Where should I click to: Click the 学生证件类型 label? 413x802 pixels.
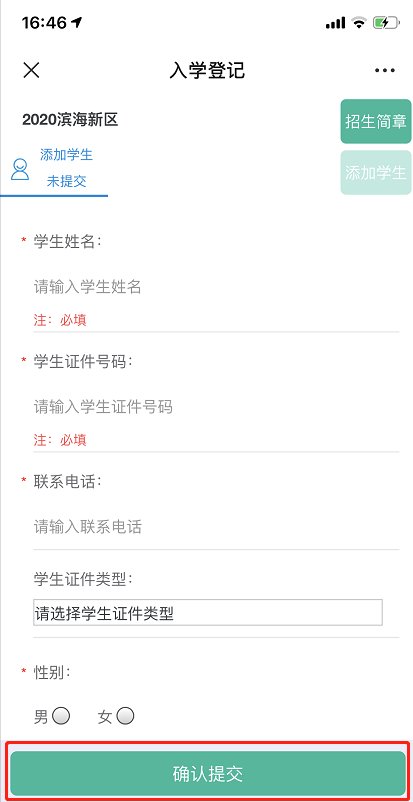(x=83, y=580)
